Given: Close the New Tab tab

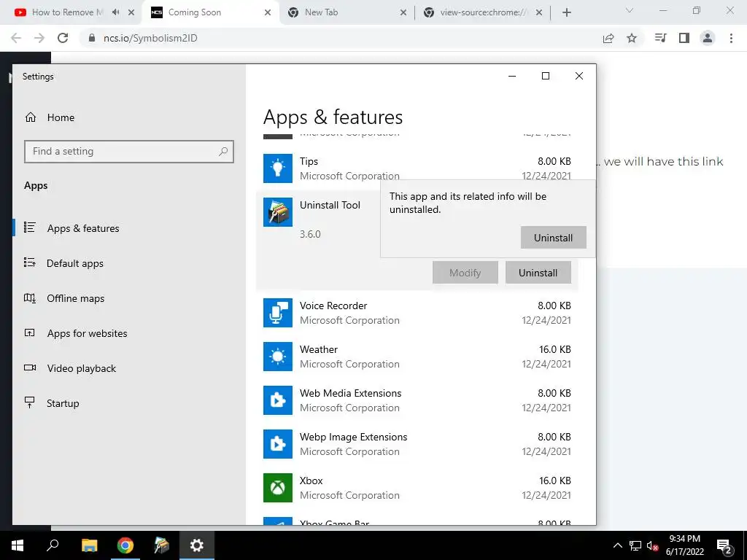Looking at the screenshot, I should tap(403, 12).
